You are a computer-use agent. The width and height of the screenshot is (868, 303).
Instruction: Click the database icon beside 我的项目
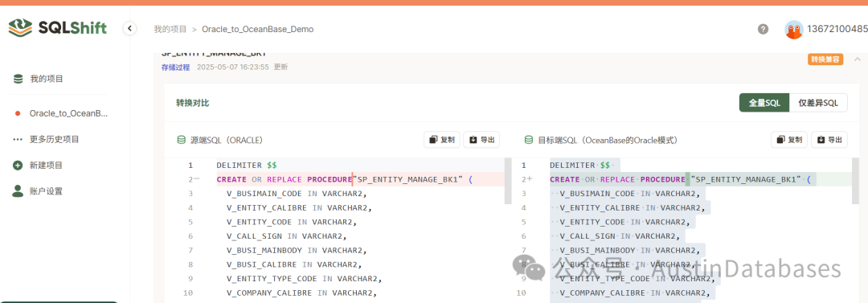(18, 80)
